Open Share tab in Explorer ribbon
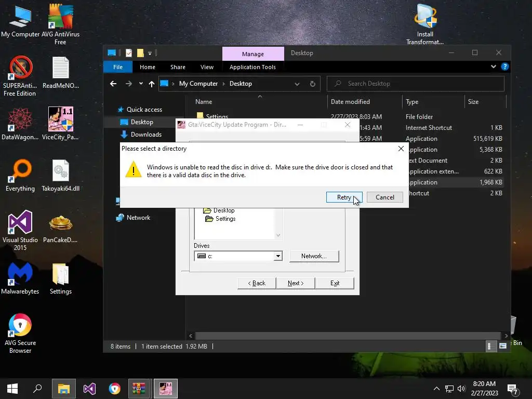The height and width of the screenshot is (399, 532). (178, 67)
